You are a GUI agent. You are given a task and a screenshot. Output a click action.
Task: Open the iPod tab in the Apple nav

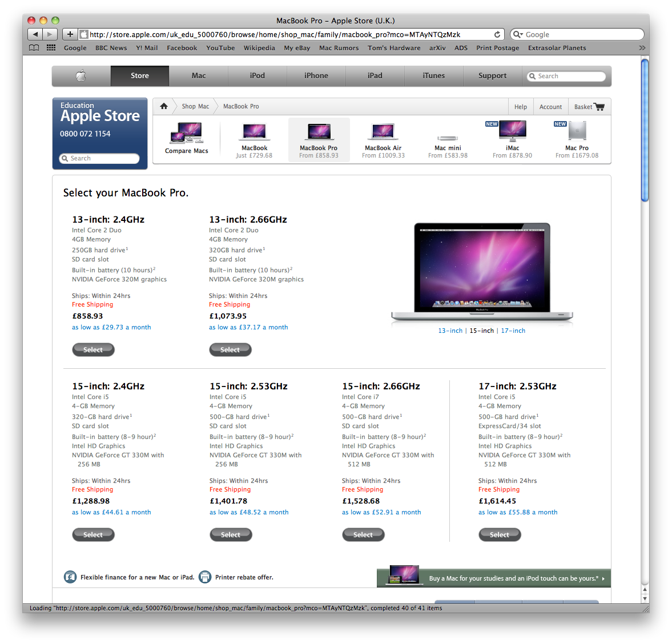pos(257,76)
